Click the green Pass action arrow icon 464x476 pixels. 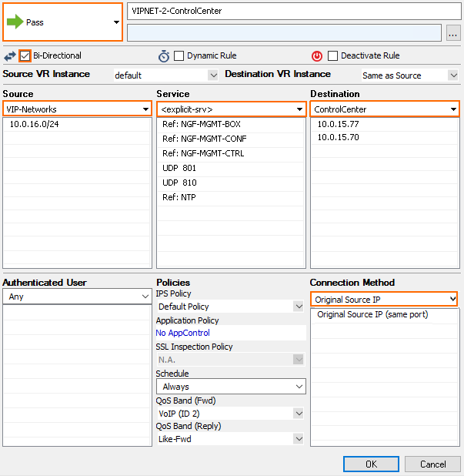click(x=15, y=22)
